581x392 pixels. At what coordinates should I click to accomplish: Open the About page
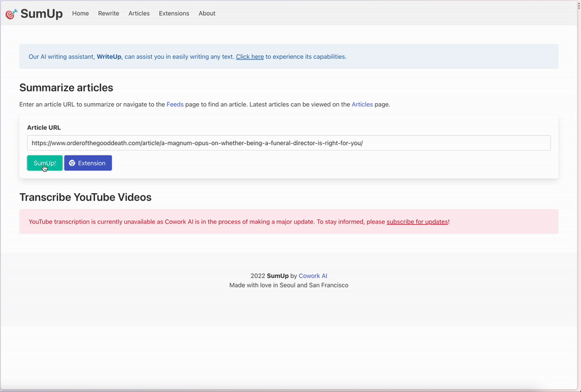207,13
